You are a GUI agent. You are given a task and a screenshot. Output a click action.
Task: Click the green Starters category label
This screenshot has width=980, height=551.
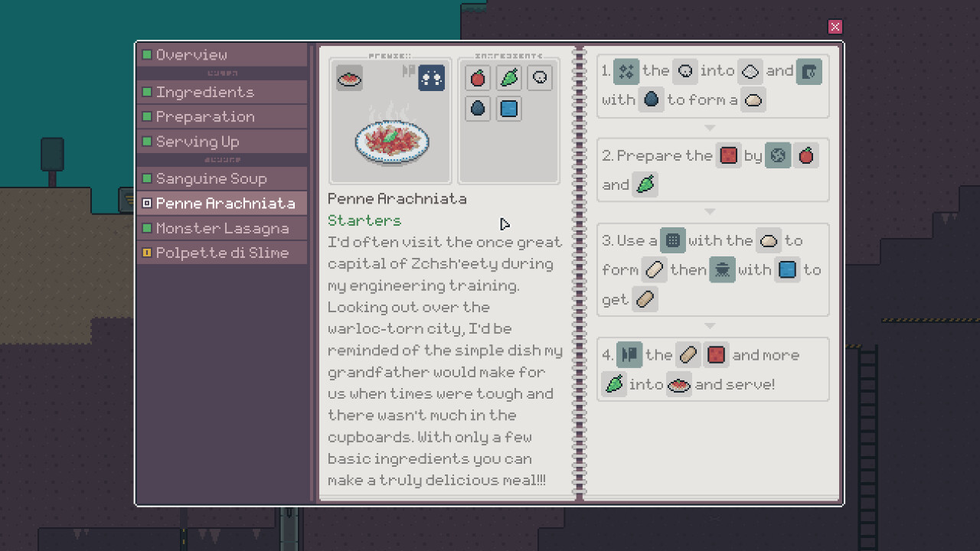point(364,220)
